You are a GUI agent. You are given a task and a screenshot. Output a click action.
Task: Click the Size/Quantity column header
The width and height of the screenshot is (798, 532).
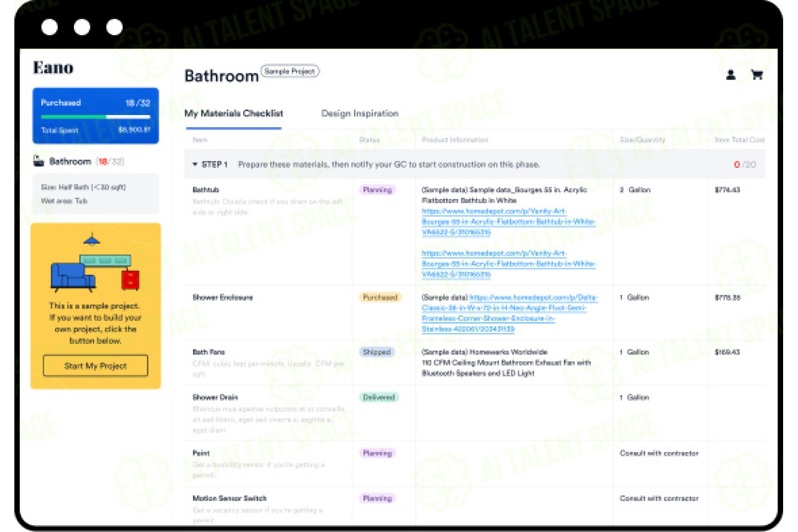coord(643,140)
